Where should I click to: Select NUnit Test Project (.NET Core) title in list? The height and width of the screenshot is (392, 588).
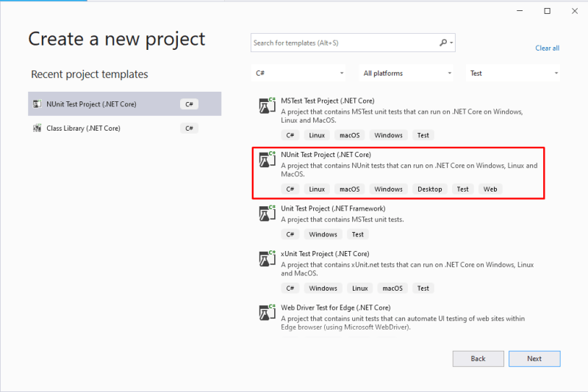point(326,155)
